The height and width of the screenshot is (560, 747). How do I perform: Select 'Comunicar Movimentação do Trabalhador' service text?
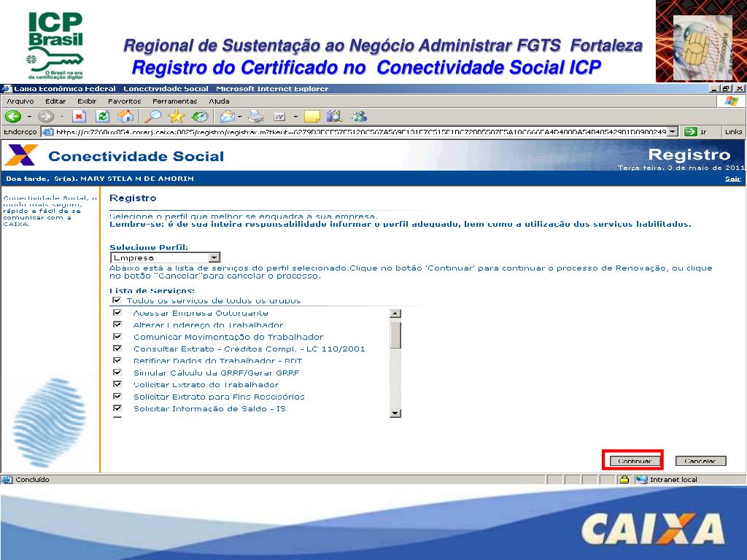pyautogui.click(x=228, y=337)
